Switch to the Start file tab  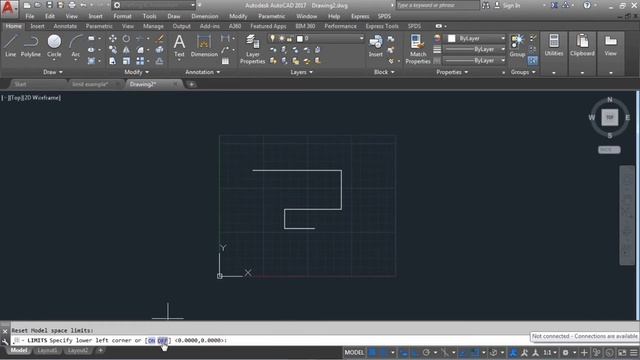[20, 84]
